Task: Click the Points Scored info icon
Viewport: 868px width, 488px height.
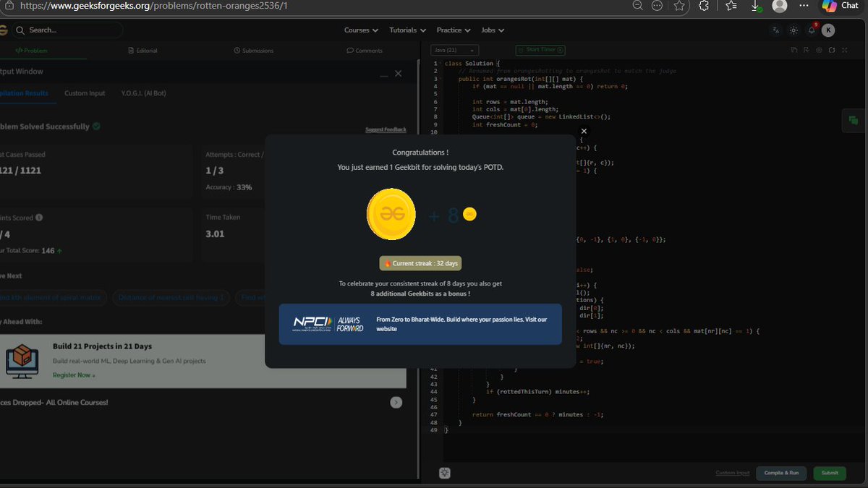Action: 39,217
